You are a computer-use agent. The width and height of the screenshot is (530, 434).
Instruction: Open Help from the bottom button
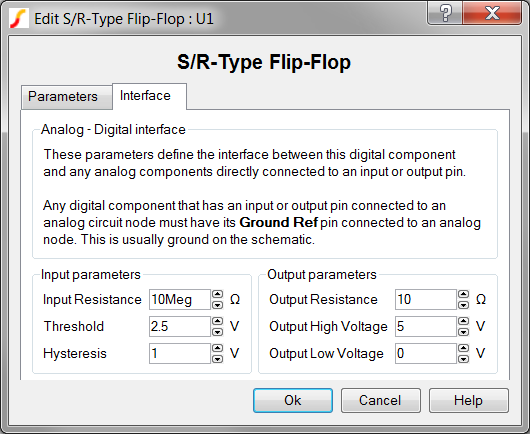469,401
